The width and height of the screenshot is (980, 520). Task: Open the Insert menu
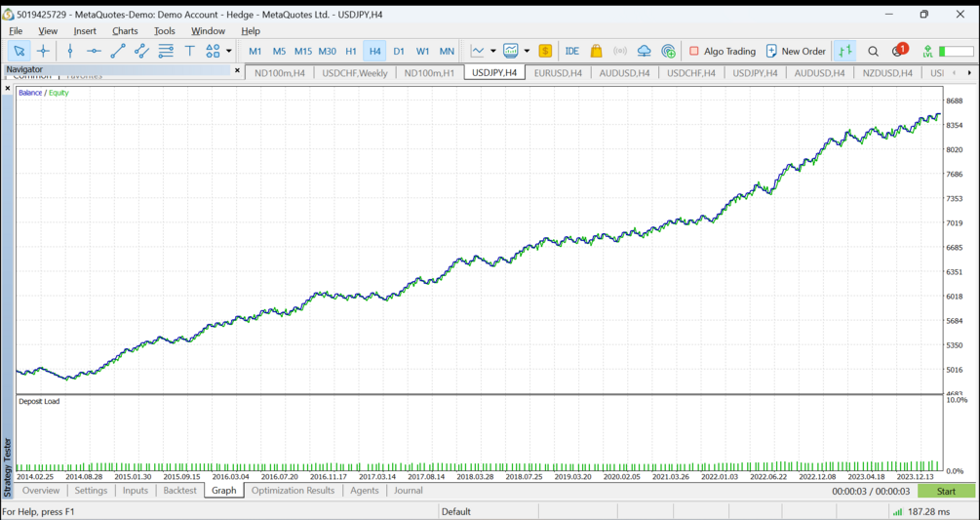point(85,30)
